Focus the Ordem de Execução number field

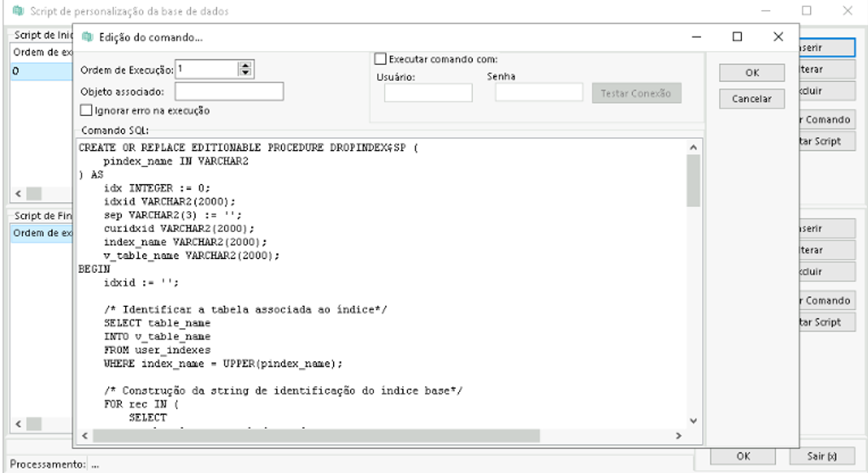click(206, 69)
